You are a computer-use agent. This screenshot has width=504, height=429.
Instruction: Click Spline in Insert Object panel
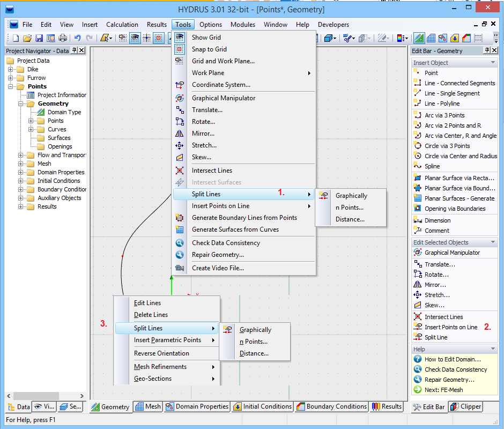tap(432, 166)
